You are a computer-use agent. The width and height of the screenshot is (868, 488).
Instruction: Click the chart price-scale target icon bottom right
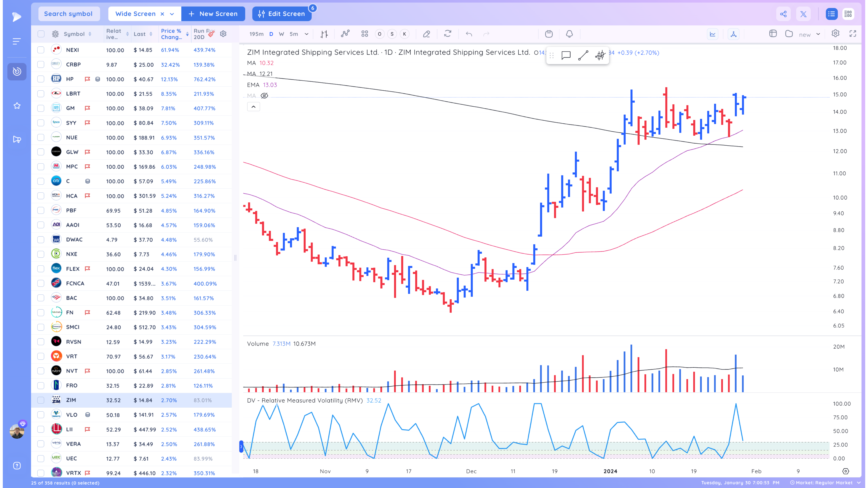845,471
